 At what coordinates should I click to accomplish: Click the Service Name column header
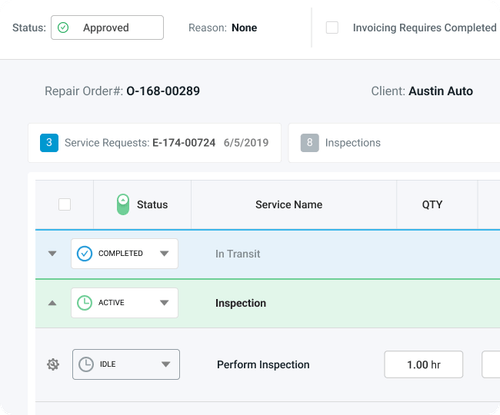click(x=289, y=204)
